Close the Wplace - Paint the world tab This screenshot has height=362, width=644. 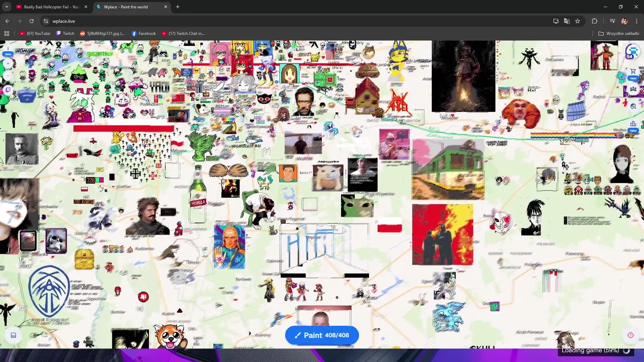tap(166, 7)
